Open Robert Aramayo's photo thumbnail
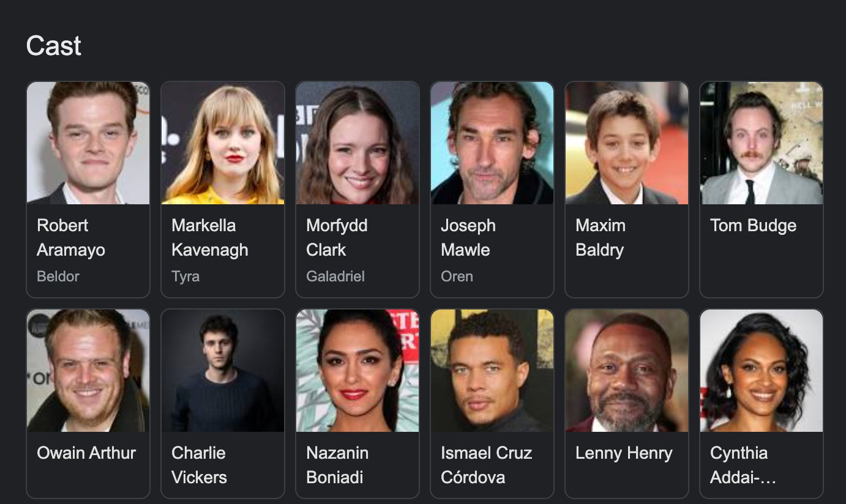846x504 pixels. tap(88, 143)
